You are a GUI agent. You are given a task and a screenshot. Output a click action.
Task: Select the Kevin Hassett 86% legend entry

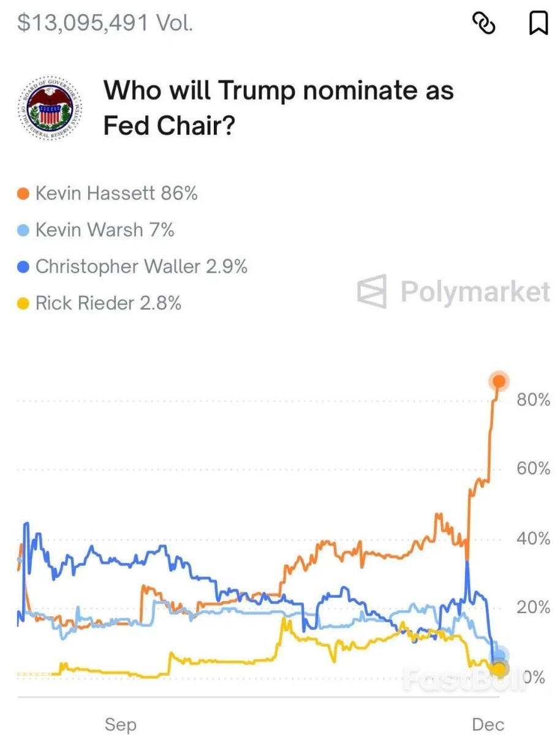click(116, 194)
